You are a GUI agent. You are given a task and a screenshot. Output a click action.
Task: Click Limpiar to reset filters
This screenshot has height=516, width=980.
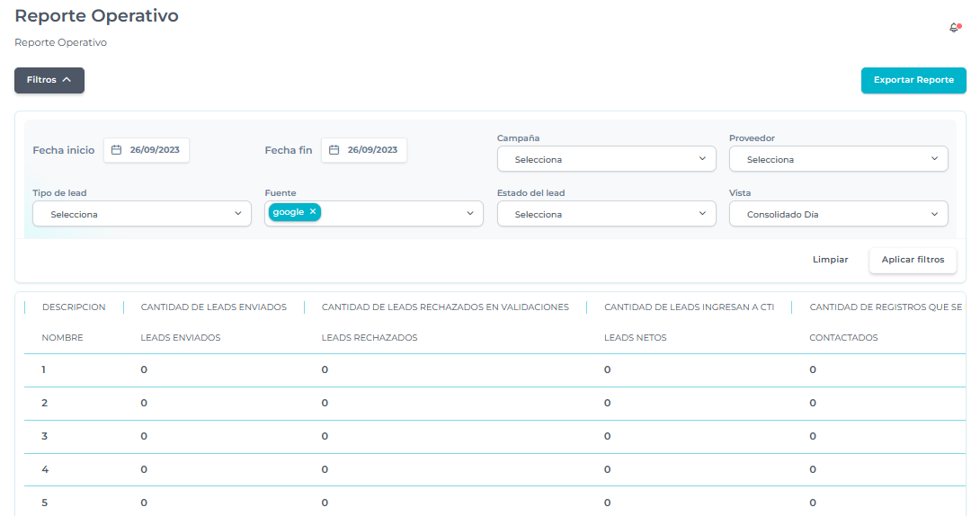(830, 260)
